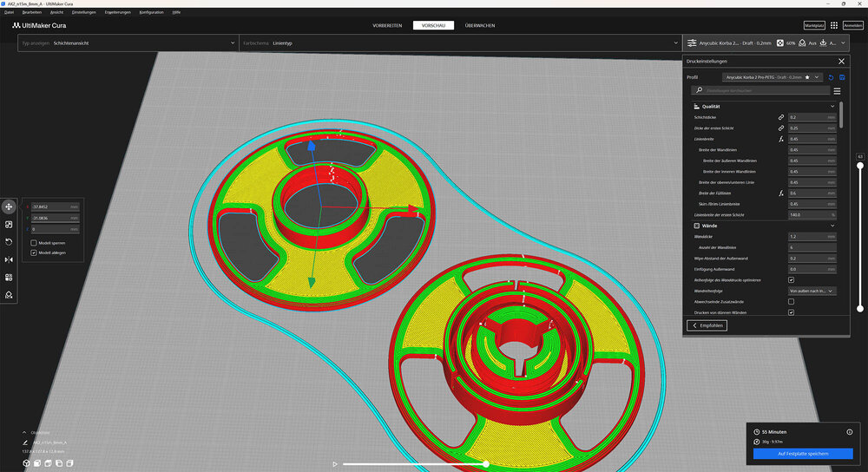This screenshot has height=472, width=868.
Task: Click the settings visibility hamburger menu icon
Action: 837,90
